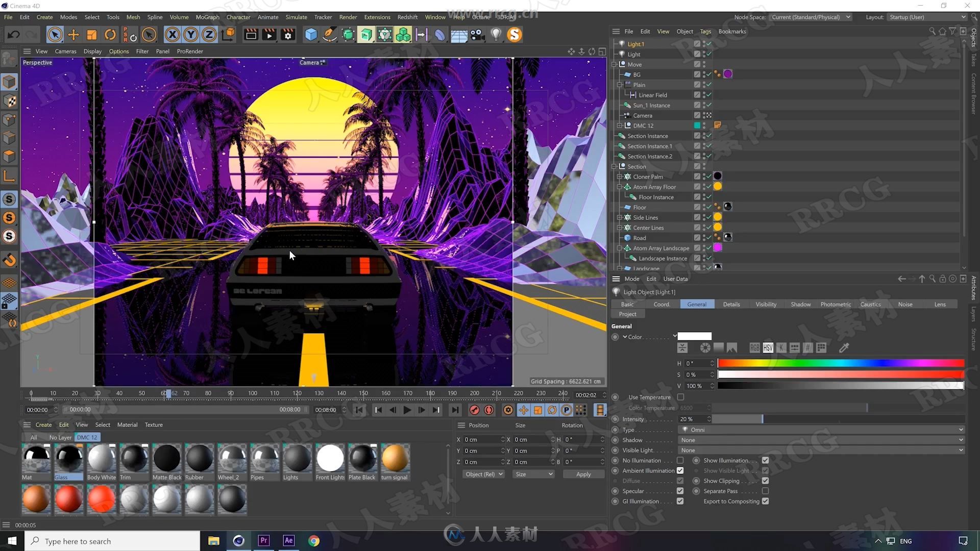The width and height of the screenshot is (980, 551).
Task: Select the Move tool in toolbar
Action: tap(73, 34)
